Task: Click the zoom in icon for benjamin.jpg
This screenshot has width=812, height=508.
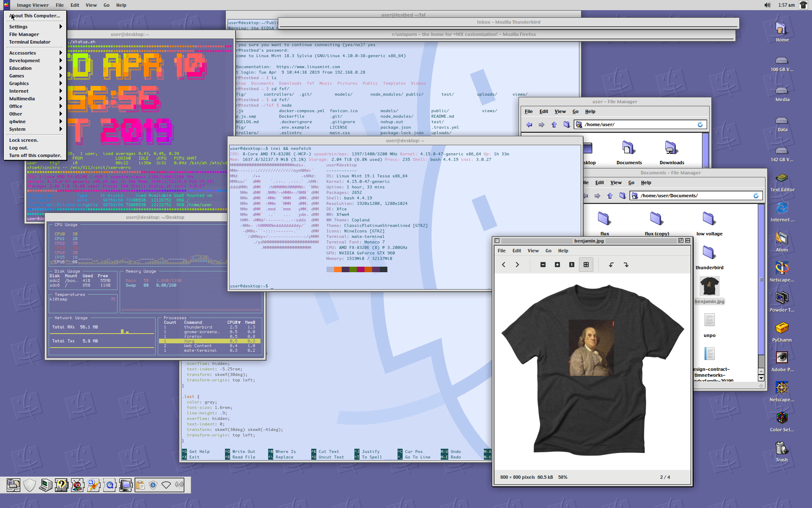Action: click(557, 265)
